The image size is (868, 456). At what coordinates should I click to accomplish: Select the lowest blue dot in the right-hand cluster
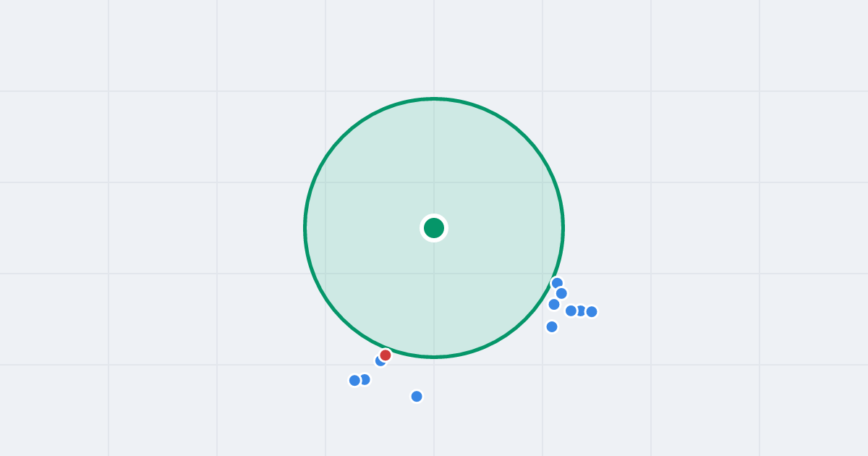[552, 326]
